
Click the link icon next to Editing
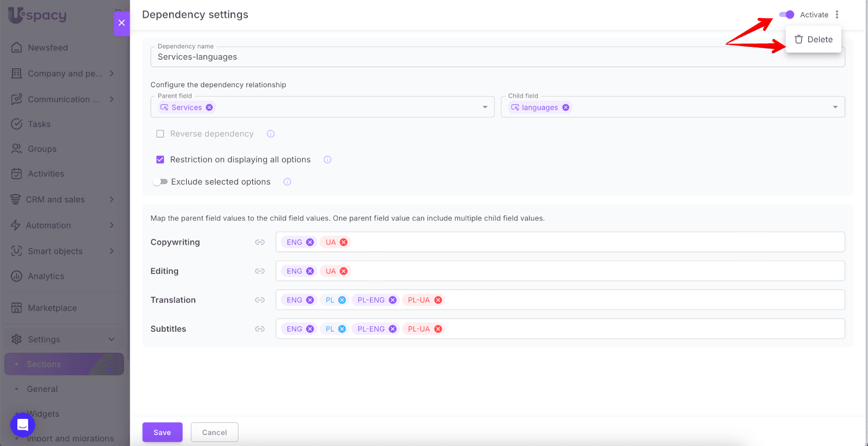point(260,271)
